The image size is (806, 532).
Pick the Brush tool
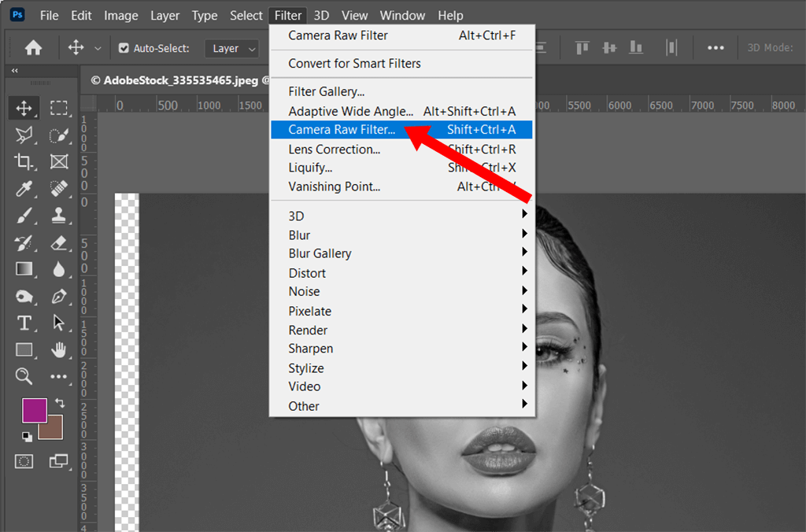point(24,216)
